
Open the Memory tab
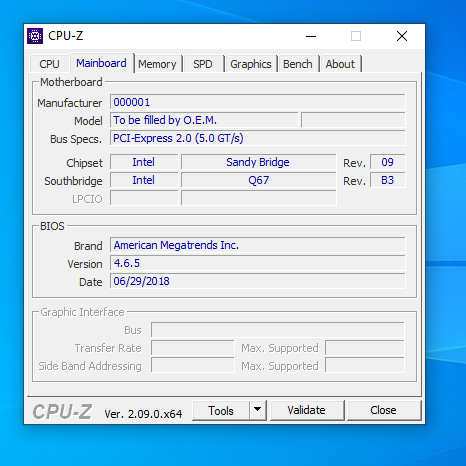pyautogui.click(x=157, y=64)
